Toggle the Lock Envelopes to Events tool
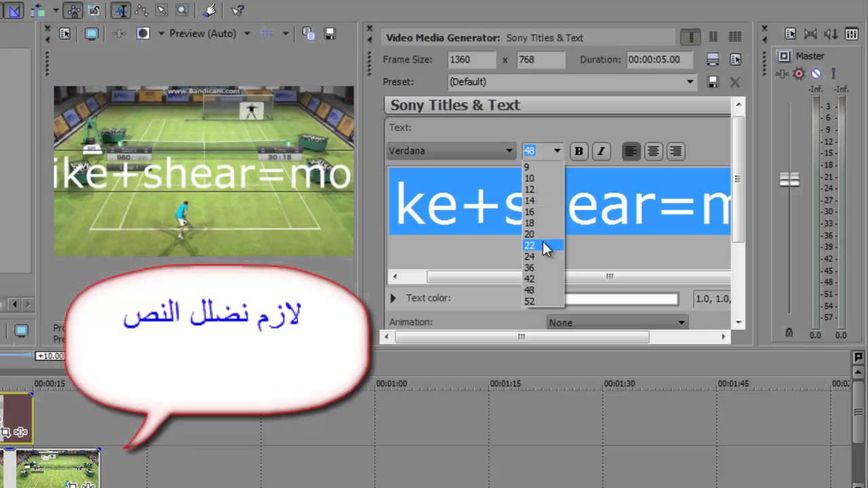The height and width of the screenshot is (488, 868). 74,10
